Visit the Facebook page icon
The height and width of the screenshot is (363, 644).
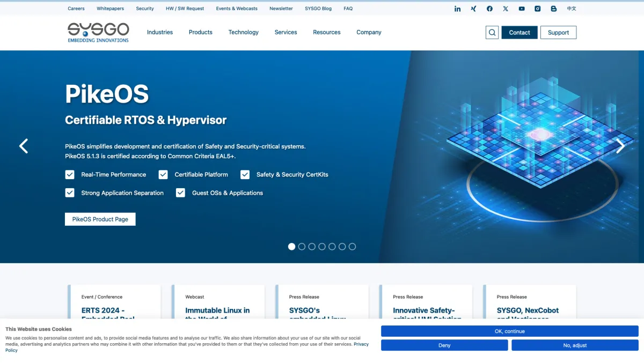pyautogui.click(x=489, y=9)
